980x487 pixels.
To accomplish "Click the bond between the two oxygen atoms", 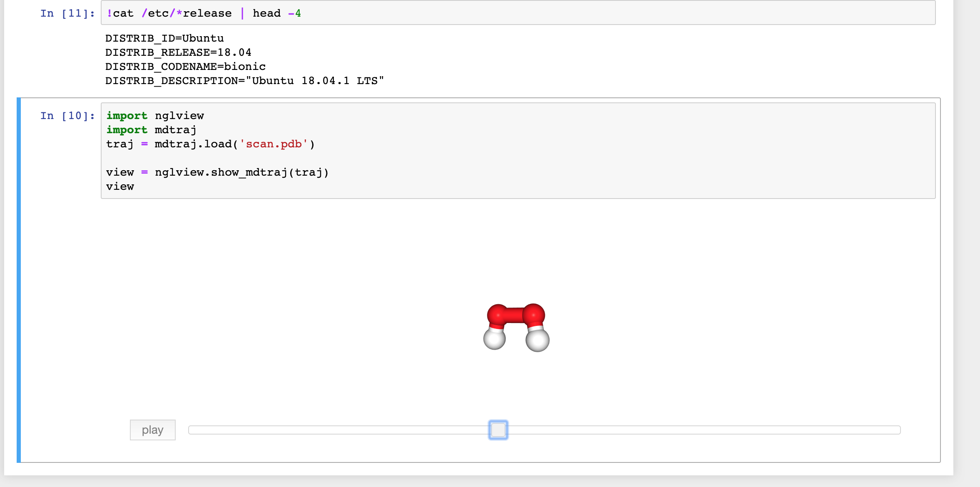I will tap(515, 316).
